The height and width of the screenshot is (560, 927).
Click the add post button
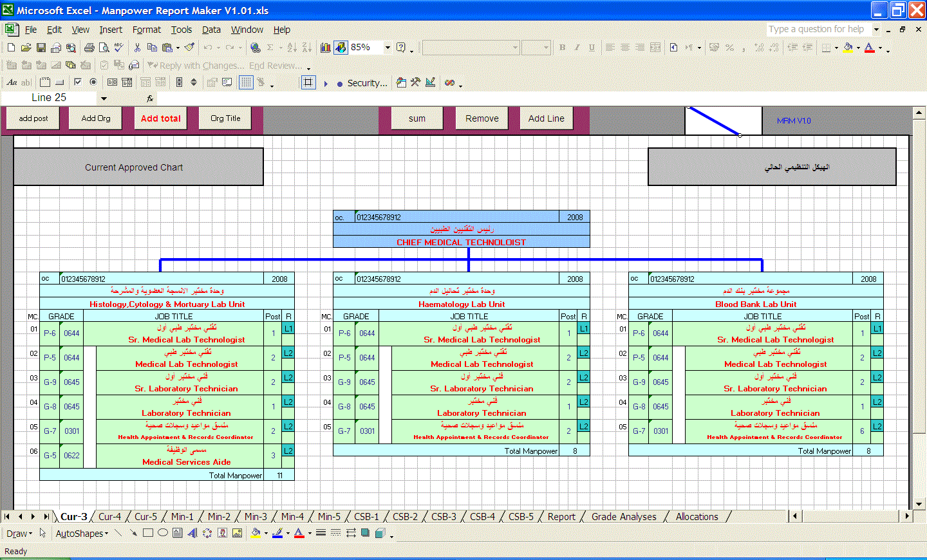pyautogui.click(x=33, y=118)
